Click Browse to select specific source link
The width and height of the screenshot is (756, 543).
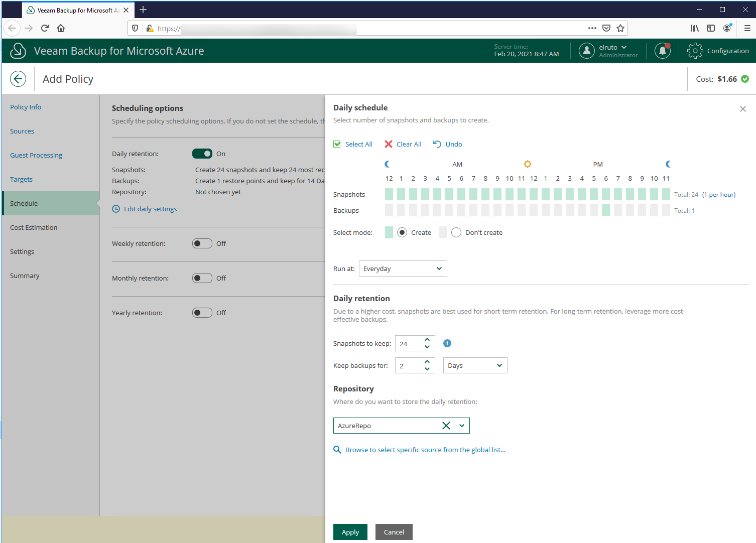[425, 450]
